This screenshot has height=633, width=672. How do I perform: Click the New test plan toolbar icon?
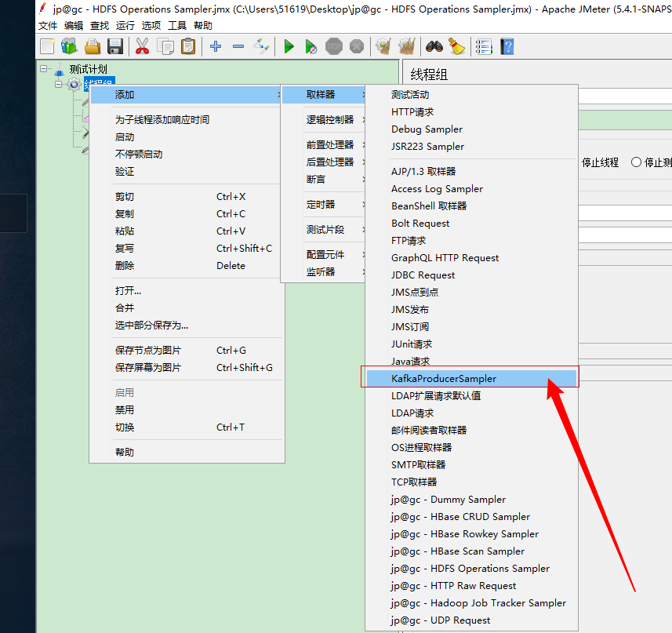(x=47, y=46)
